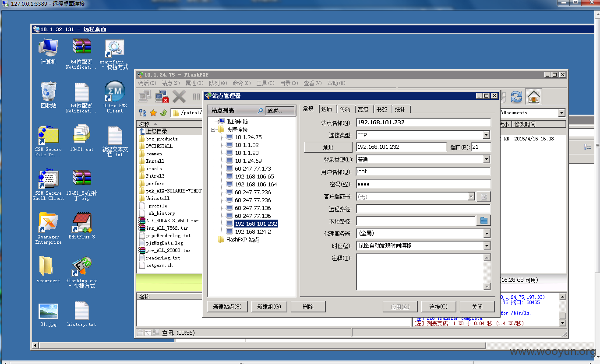Open the 时区 dropdown
The height and width of the screenshot is (364, 600).
486,246
